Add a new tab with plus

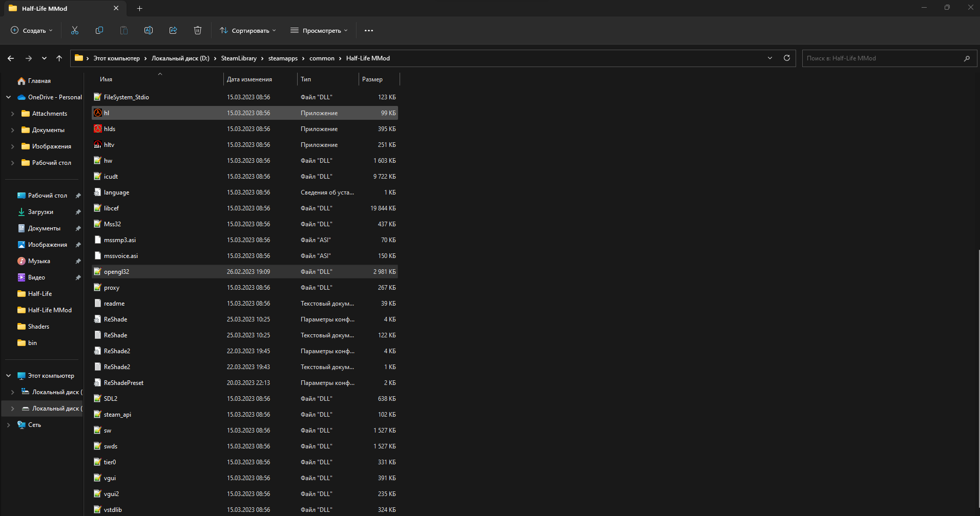[x=140, y=8]
